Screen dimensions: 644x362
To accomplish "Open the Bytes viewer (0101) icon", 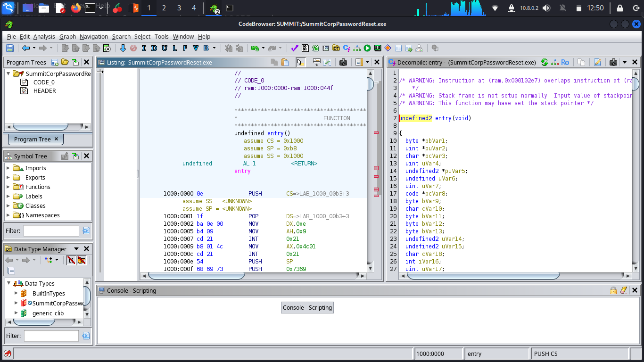I will (305, 48).
